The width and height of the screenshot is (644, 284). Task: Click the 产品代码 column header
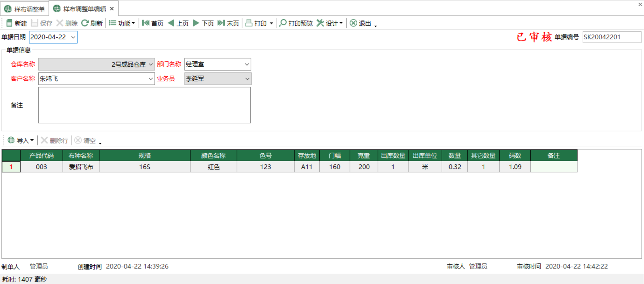pos(41,155)
